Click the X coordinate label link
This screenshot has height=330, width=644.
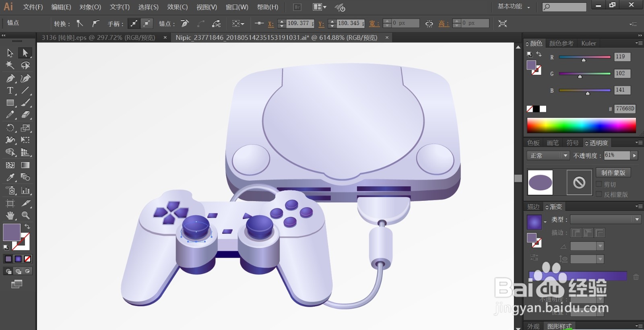tap(271, 24)
